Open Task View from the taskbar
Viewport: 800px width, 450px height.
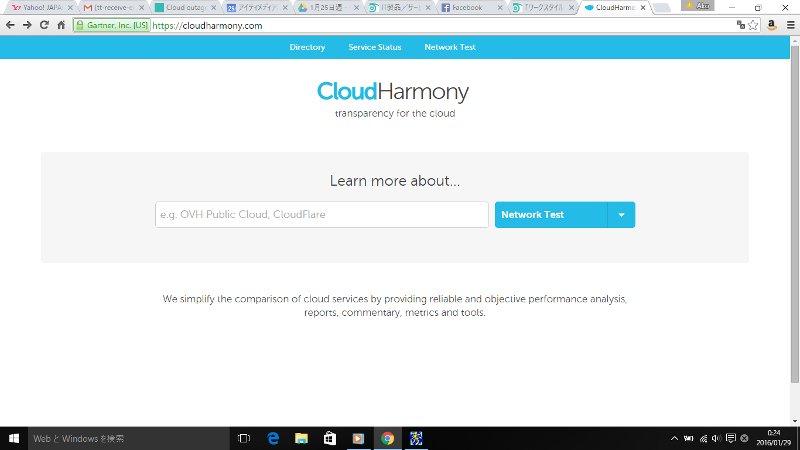(244, 438)
